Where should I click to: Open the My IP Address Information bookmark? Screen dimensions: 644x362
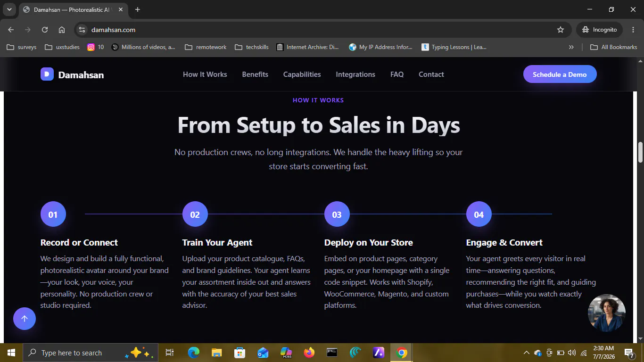pos(380,47)
